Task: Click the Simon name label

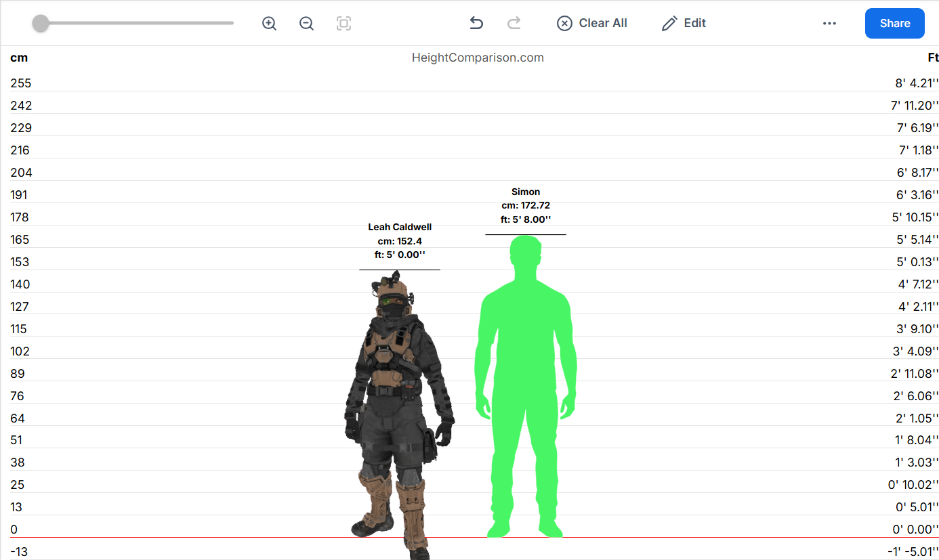Action: [x=526, y=192]
